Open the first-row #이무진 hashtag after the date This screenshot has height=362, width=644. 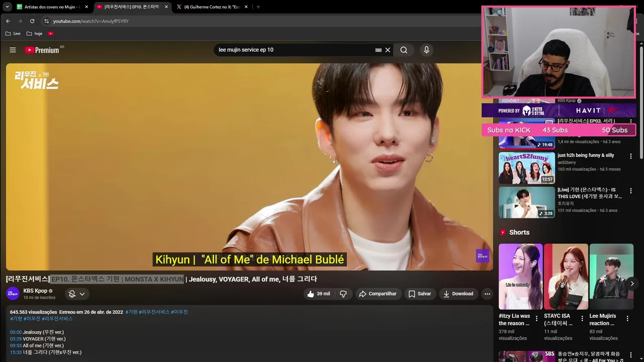[x=179, y=312]
